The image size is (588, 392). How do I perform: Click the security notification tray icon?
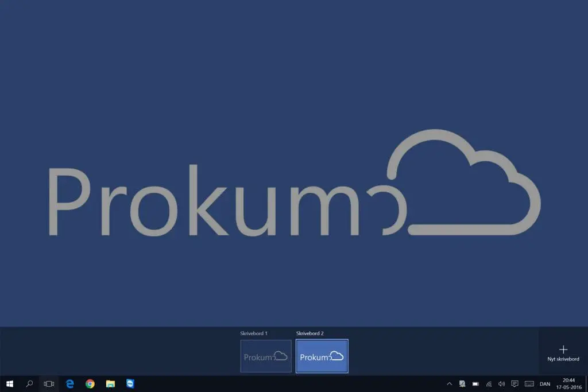click(x=462, y=383)
